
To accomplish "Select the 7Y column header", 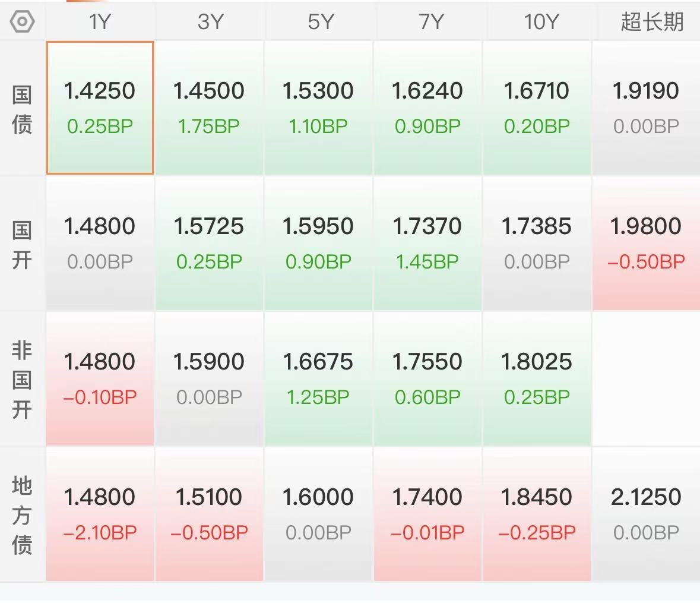I will pos(431,21).
